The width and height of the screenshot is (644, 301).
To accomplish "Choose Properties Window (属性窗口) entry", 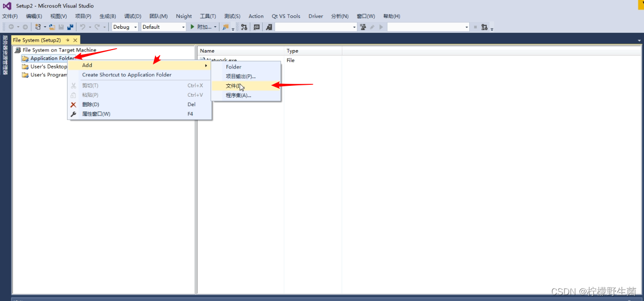I will click(x=140, y=114).
